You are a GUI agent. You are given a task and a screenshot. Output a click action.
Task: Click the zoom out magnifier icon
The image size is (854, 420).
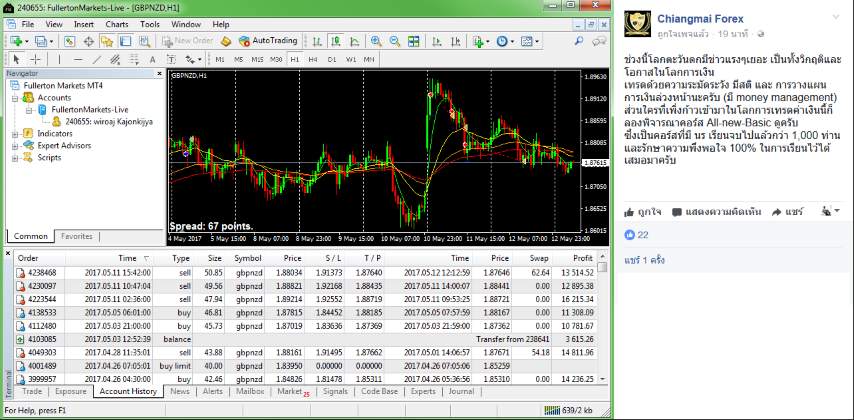394,41
